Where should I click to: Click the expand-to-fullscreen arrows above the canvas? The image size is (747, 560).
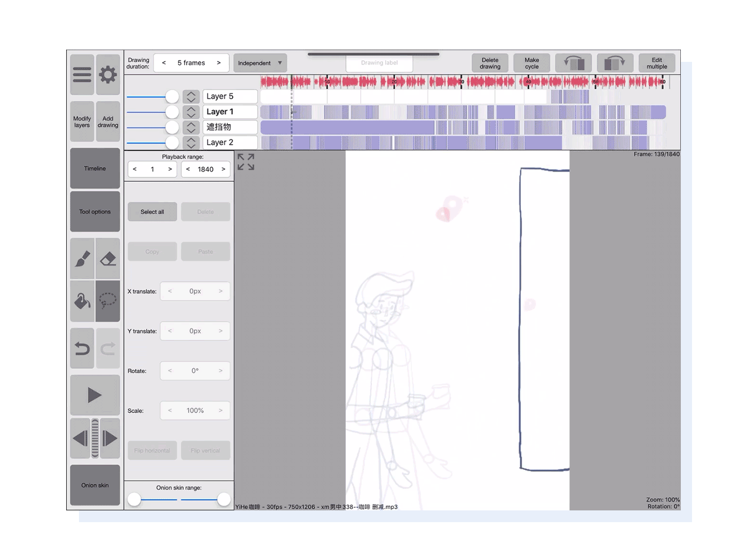click(x=245, y=161)
